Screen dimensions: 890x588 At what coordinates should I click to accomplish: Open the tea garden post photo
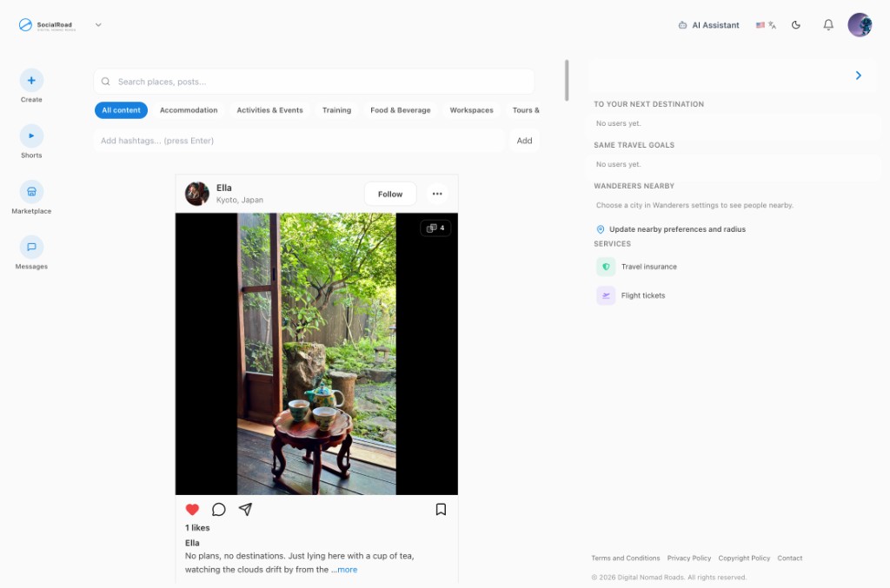pos(316,353)
